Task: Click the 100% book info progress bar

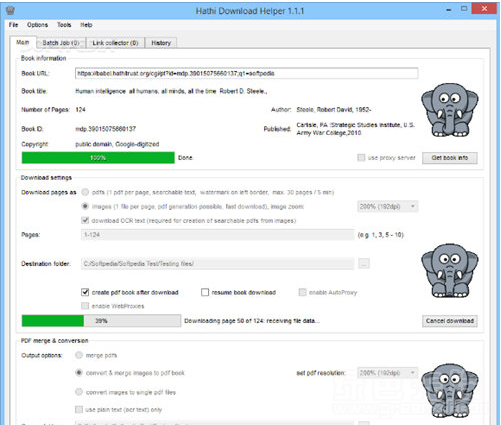Action: tap(98, 158)
